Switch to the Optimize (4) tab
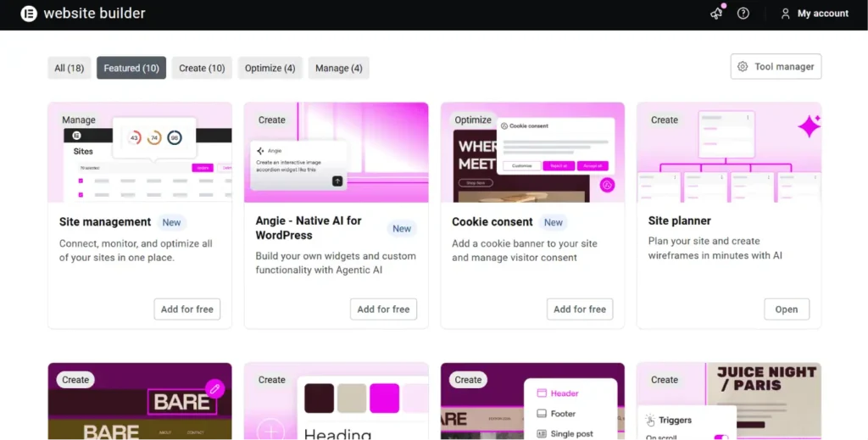Image resolution: width=868 pixels, height=440 pixels. [x=270, y=68]
